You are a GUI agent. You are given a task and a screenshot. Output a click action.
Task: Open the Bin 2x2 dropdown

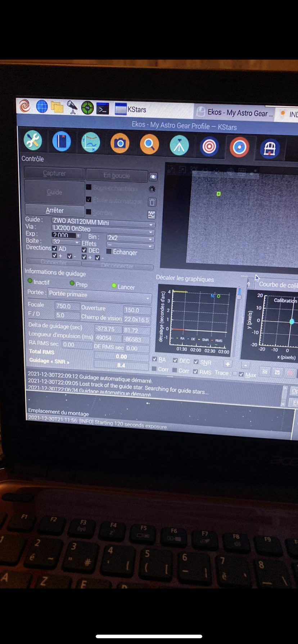pyautogui.click(x=130, y=238)
